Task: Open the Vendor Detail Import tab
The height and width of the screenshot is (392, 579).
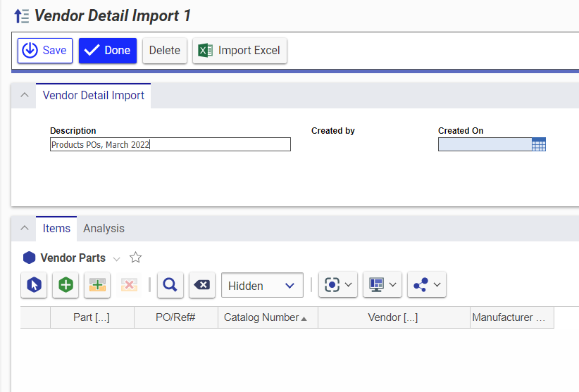Action: pos(94,96)
